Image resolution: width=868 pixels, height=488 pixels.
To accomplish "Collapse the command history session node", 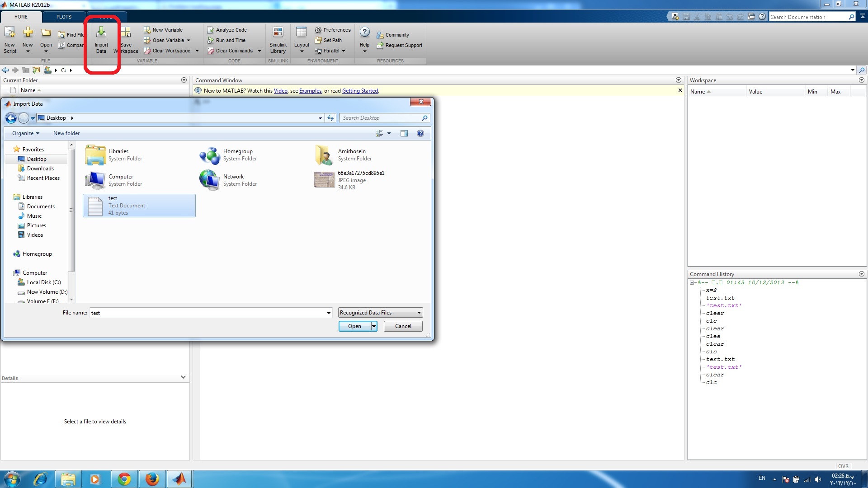I will click(x=692, y=282).
